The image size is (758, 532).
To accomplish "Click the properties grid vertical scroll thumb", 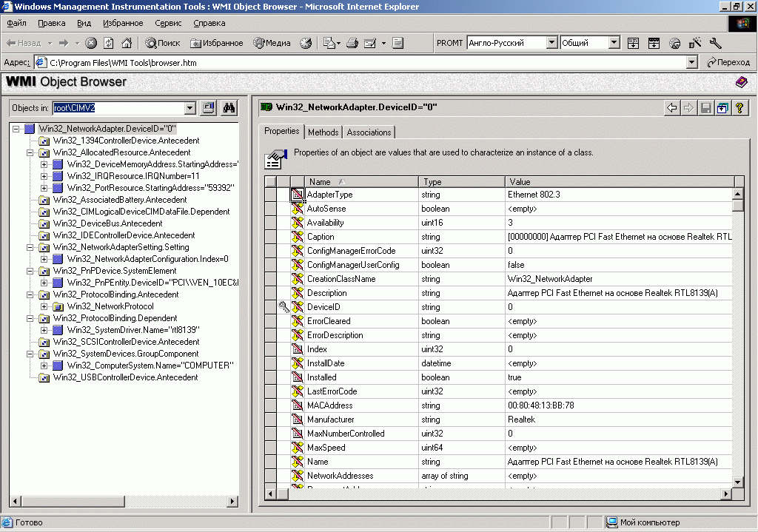I will (x=738, y=206).
